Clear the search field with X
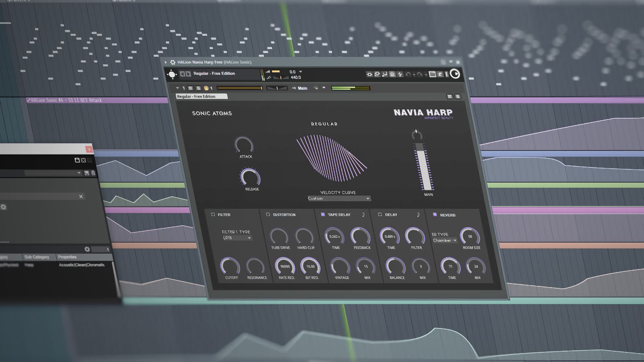 [x=81, y=197]
